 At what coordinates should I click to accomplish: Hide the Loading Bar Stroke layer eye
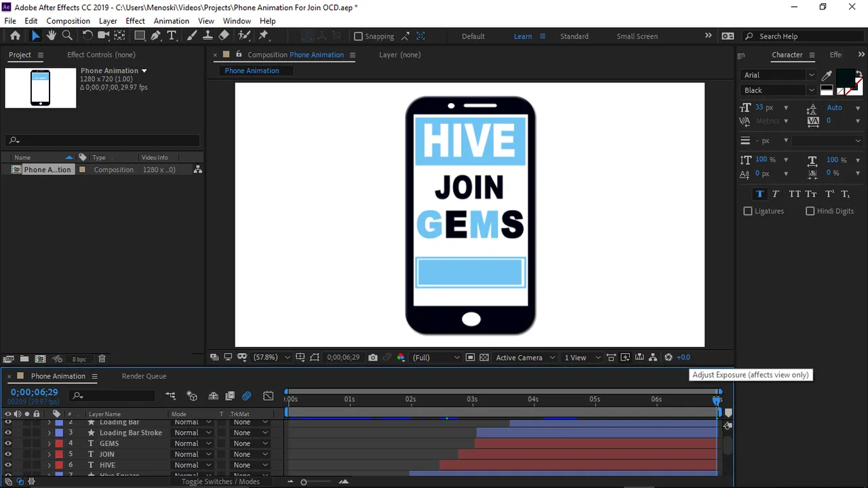pyautogui.click(x=8, y=432)
